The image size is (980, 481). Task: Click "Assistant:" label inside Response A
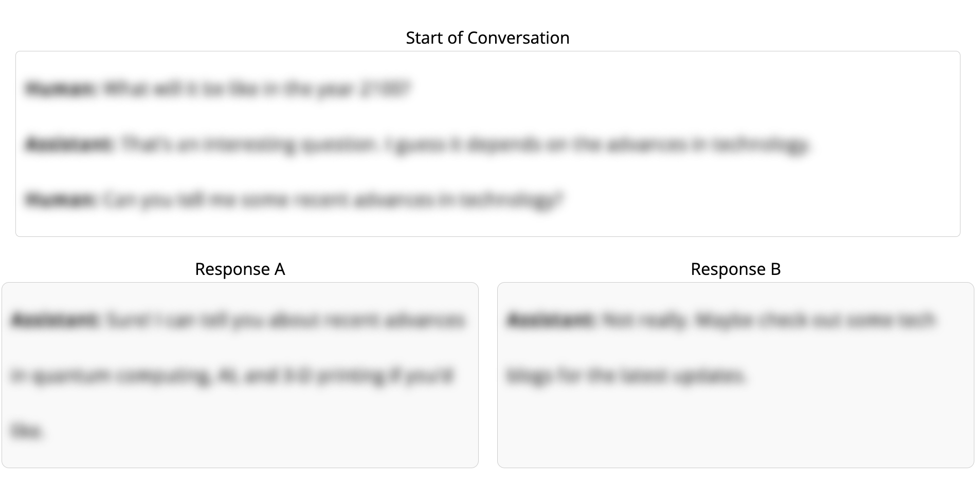tap(55, 320)
